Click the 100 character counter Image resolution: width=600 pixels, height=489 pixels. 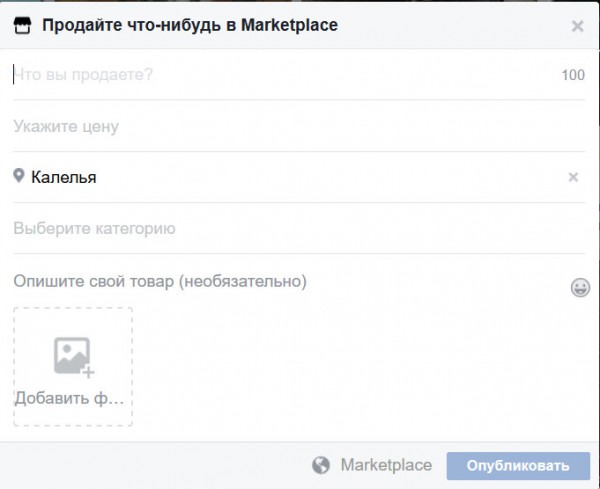click(573, 75)
